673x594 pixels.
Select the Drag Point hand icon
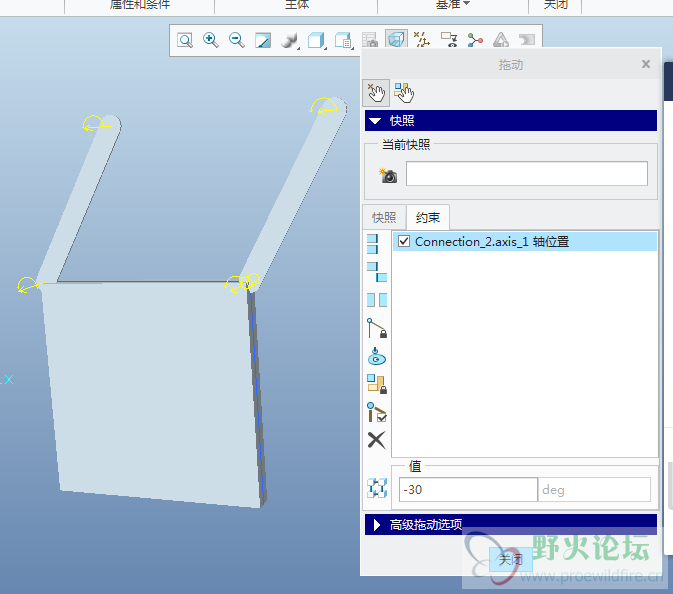pos(376,93)
